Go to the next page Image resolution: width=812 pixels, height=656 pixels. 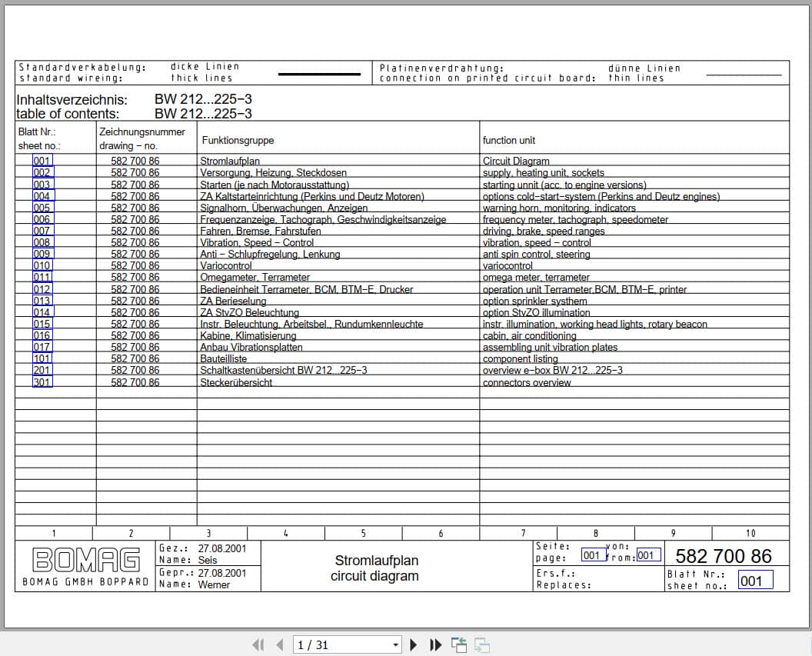[413, 644]
